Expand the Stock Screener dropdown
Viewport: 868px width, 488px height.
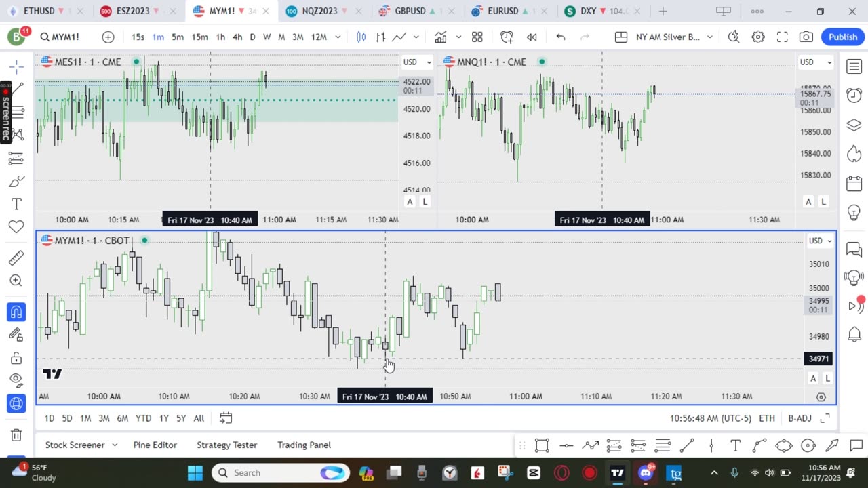click(x=115, y=445)
